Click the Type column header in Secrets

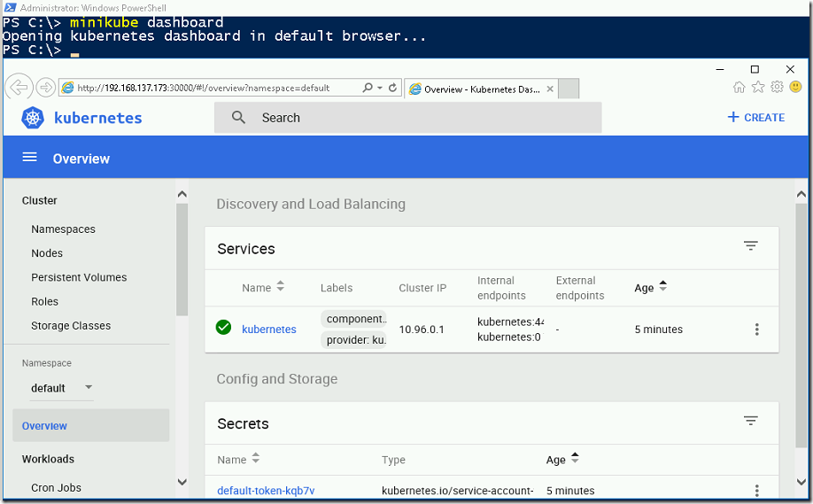393,460
